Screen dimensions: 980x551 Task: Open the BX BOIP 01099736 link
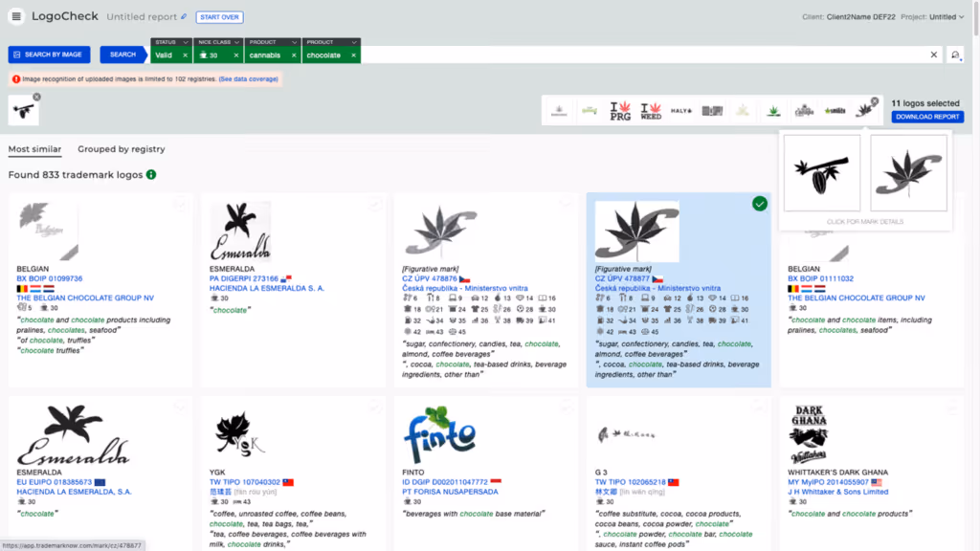point(50,278)
